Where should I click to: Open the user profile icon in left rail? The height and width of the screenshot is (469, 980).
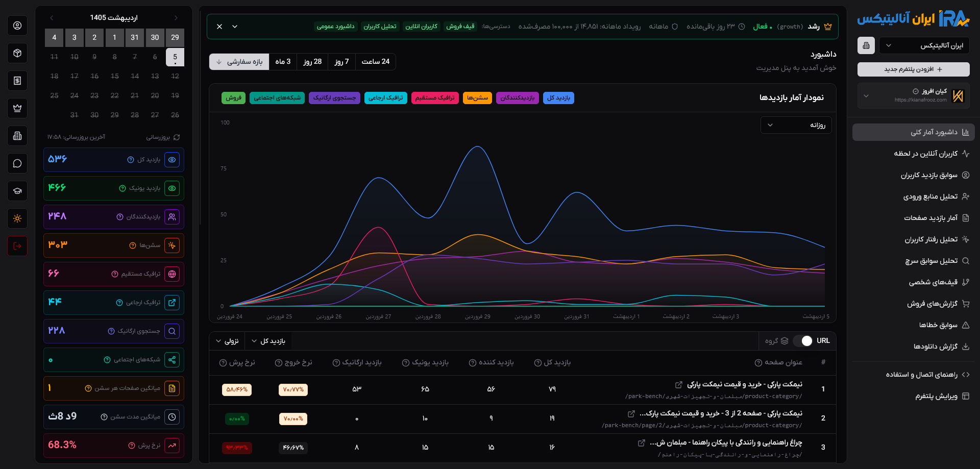pyautogui.click(x=17, y=26)
